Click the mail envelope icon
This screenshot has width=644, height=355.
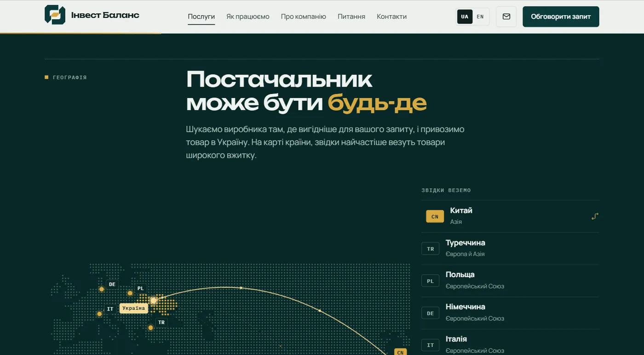point(506,17)
